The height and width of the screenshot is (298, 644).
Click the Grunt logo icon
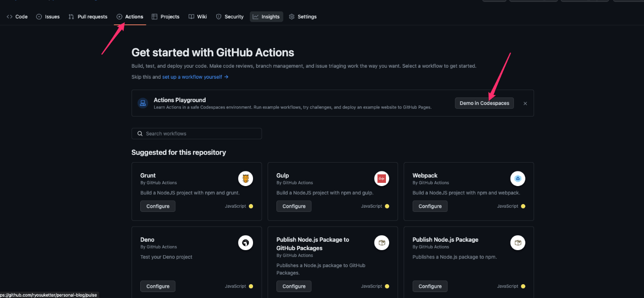pyautogui.click(x=246, y=179)
